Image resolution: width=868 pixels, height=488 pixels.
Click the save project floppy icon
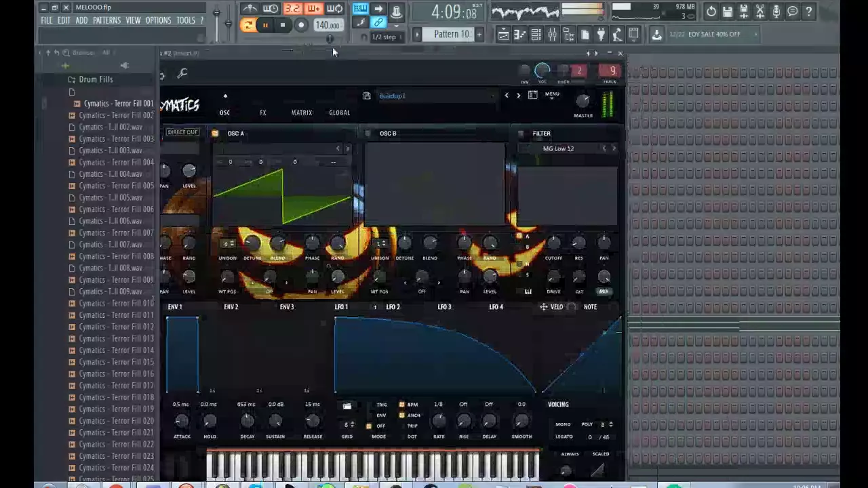pyautogui.click(x=728, y=12)
